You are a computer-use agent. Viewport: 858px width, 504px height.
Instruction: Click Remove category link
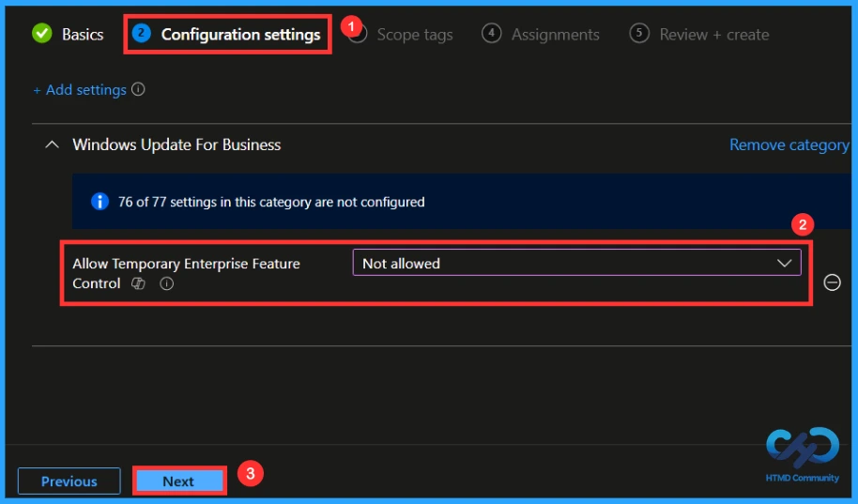789,145
